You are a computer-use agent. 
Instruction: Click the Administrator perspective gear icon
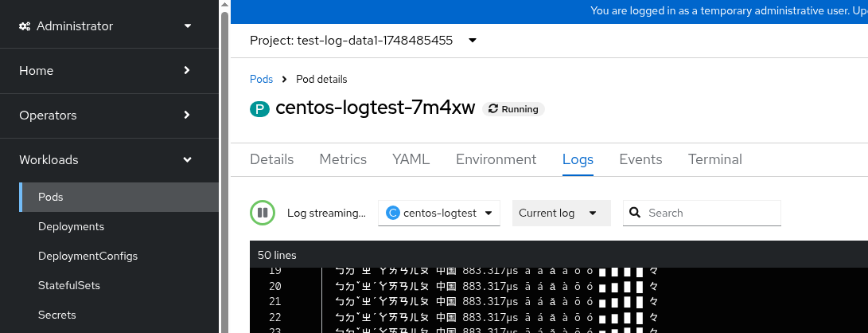click(x=25, y=26)
